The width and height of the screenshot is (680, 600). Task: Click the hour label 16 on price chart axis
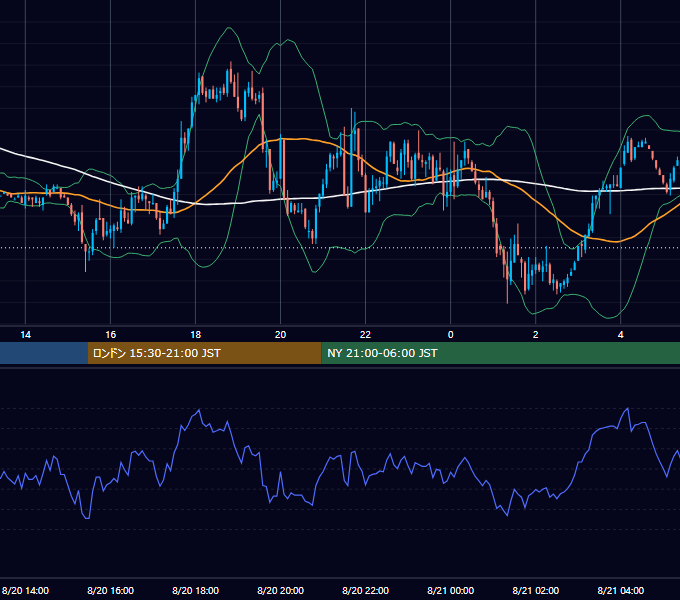coord(111,335)
